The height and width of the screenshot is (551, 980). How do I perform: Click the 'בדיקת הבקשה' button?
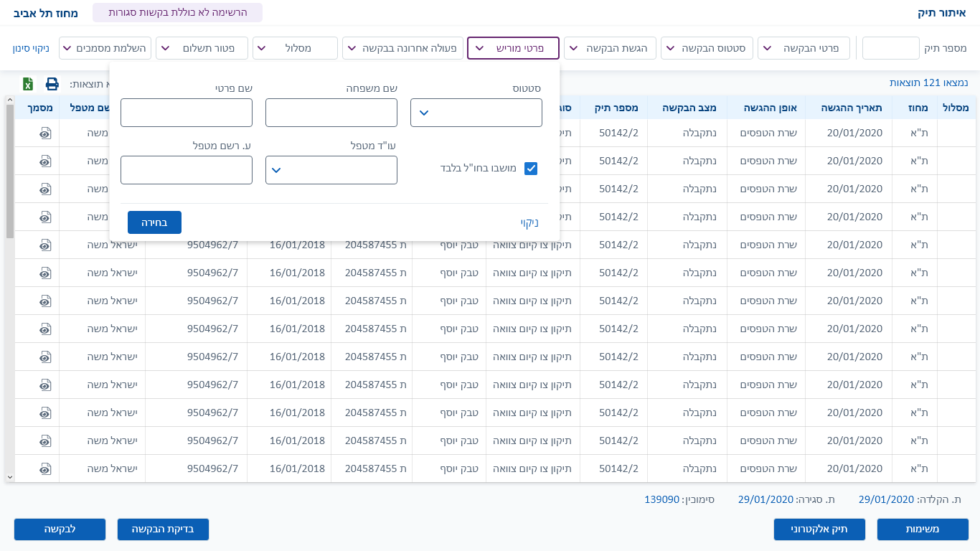163,529
